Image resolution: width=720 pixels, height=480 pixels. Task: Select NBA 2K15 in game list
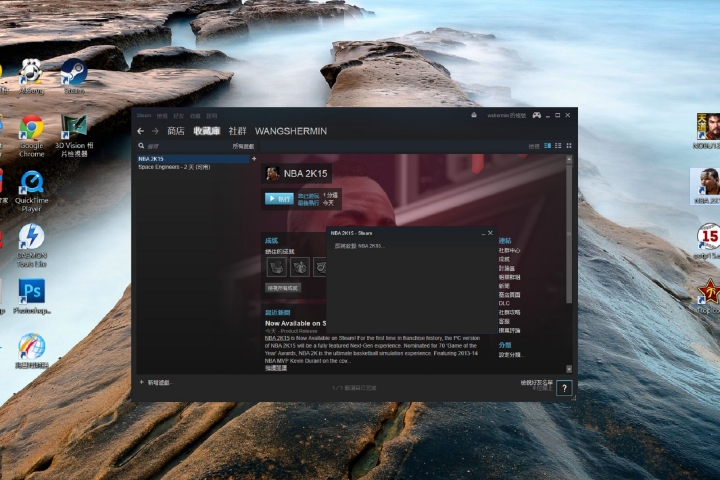[x=193, y=158]
